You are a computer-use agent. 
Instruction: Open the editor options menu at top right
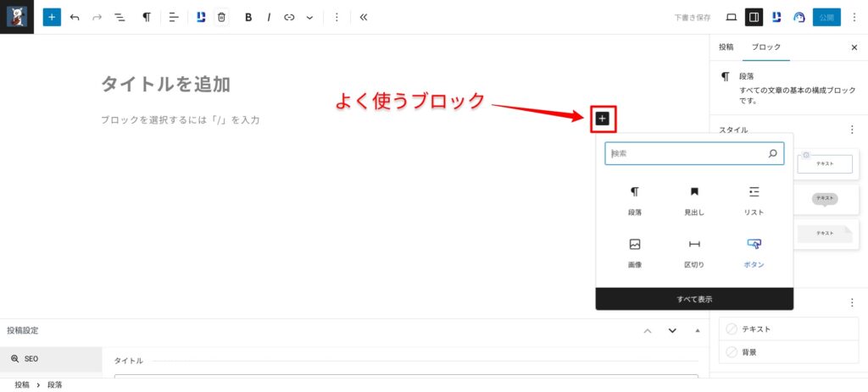click(854, 17)
